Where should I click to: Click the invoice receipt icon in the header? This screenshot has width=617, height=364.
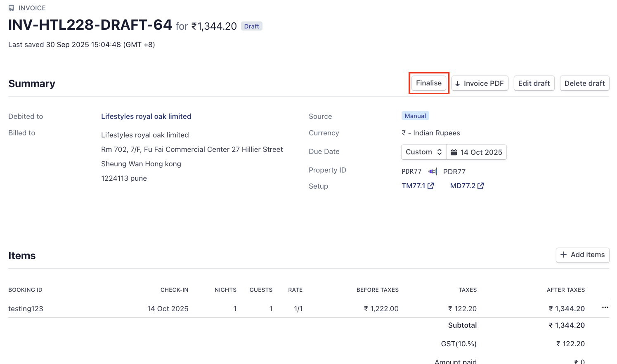12,8
